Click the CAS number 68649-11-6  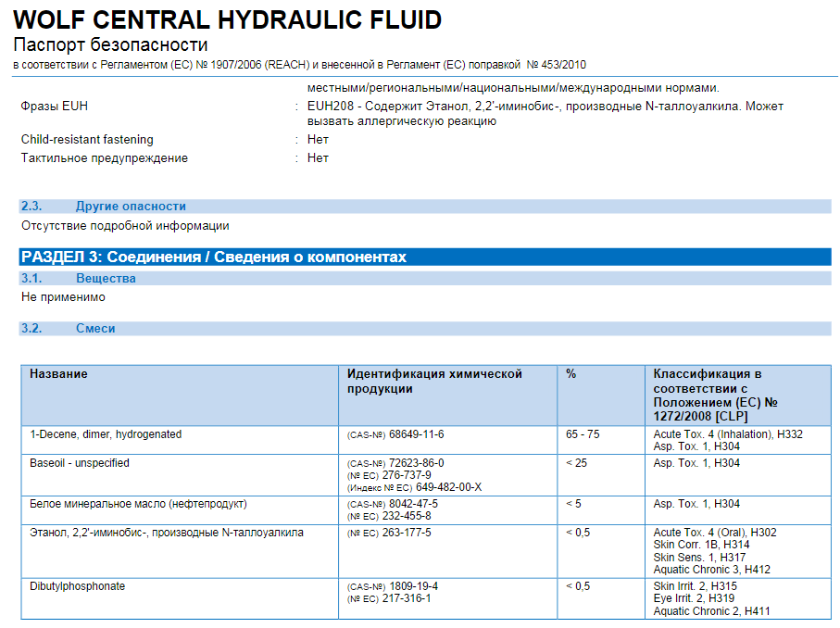(416, 434)
